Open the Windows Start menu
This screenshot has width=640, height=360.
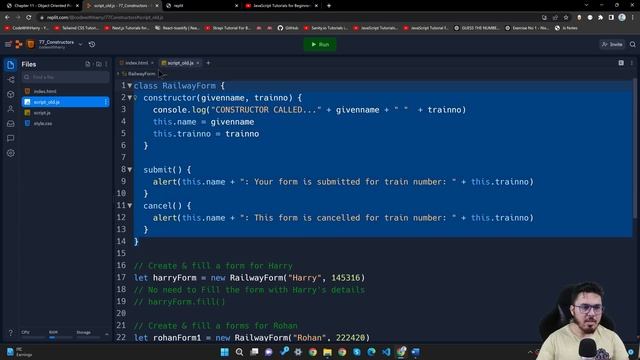[x=224, y=352]
